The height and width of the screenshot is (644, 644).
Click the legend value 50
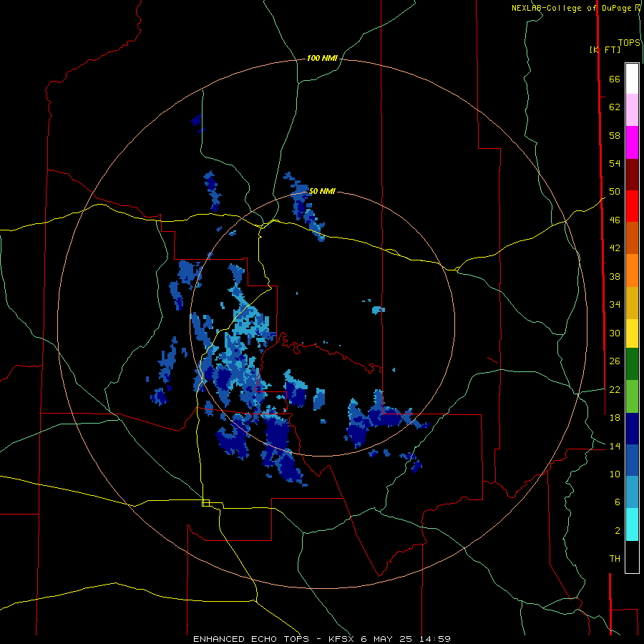tap(615, 192)
